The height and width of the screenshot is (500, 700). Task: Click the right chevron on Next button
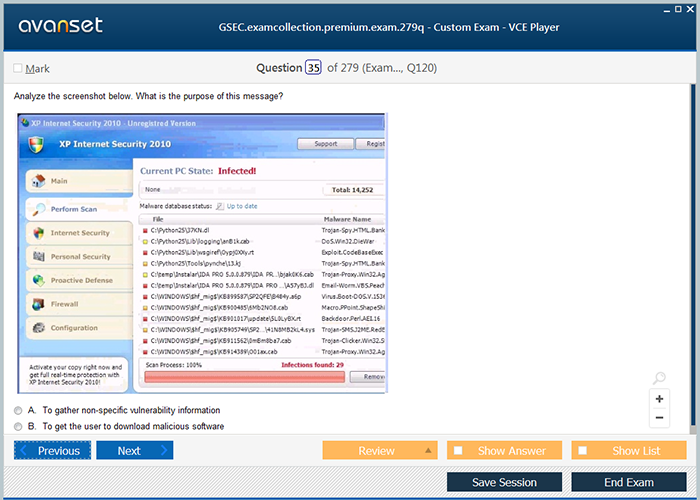(163, 450)
